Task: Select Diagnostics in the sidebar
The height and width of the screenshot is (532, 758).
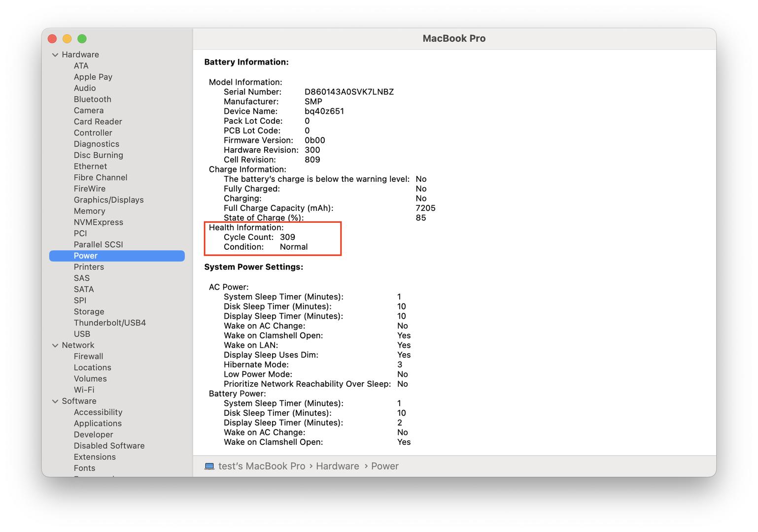Action: (97, 144)
